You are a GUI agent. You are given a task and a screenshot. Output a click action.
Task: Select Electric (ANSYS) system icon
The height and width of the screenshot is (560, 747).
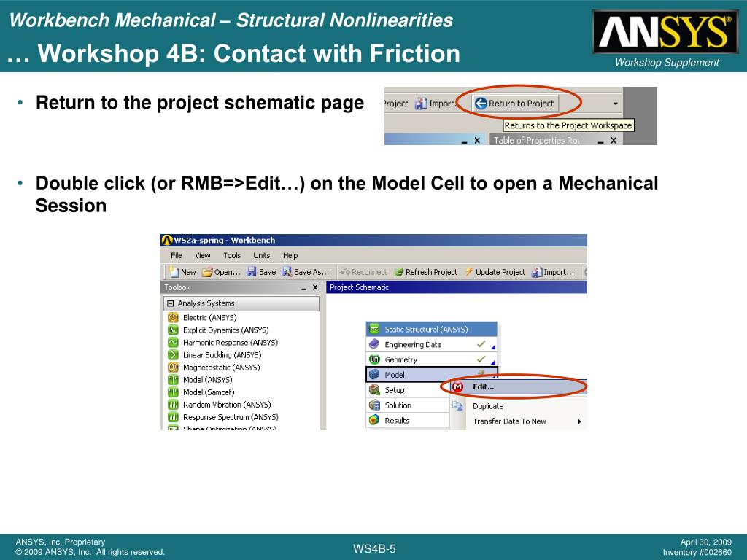173,318
